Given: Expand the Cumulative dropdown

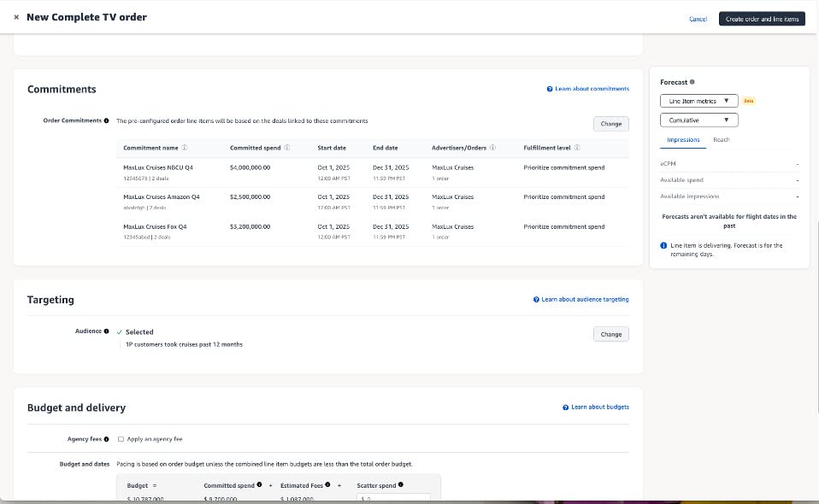Looking at the screenshot, I should click(698, 120).
